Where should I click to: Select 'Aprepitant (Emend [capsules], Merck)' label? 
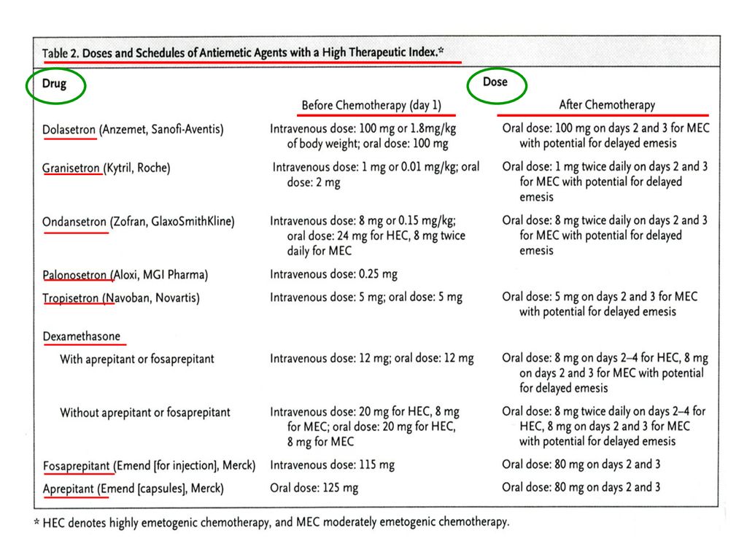(x=133, y=489)
